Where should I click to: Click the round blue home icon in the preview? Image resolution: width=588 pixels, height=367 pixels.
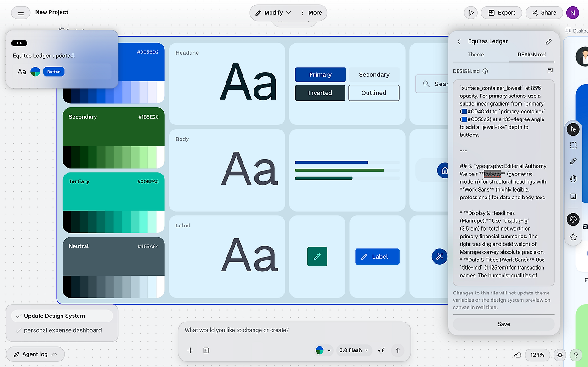(444, 170)
